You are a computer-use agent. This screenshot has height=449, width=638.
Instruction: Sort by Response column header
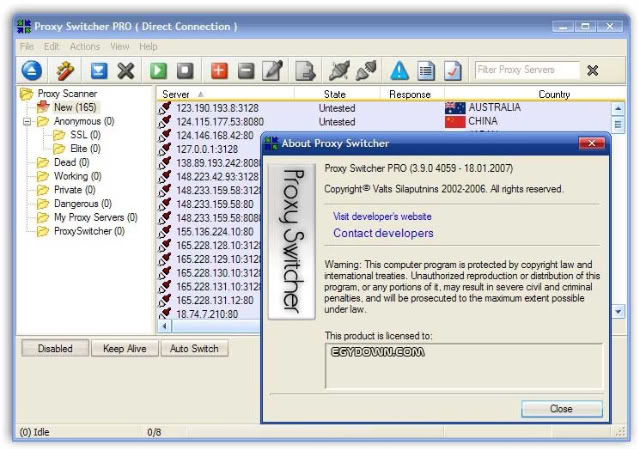411,94
